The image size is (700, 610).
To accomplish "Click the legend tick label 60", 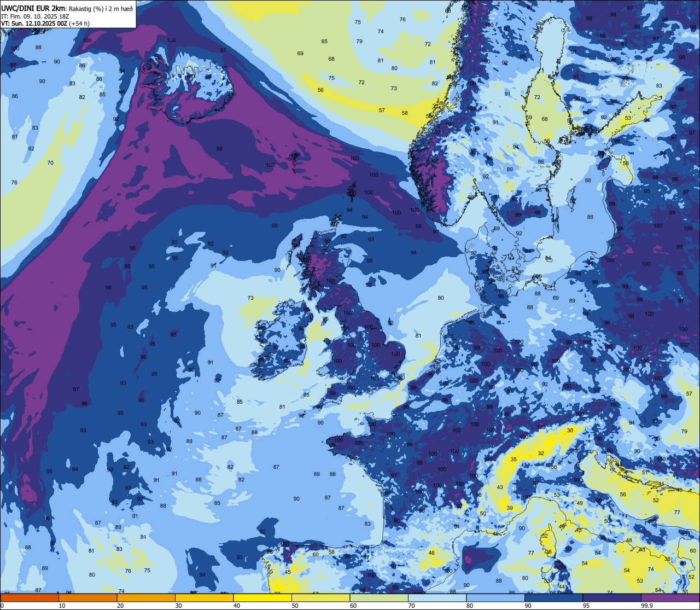I will pyautogui.click(x=353, y=606).
